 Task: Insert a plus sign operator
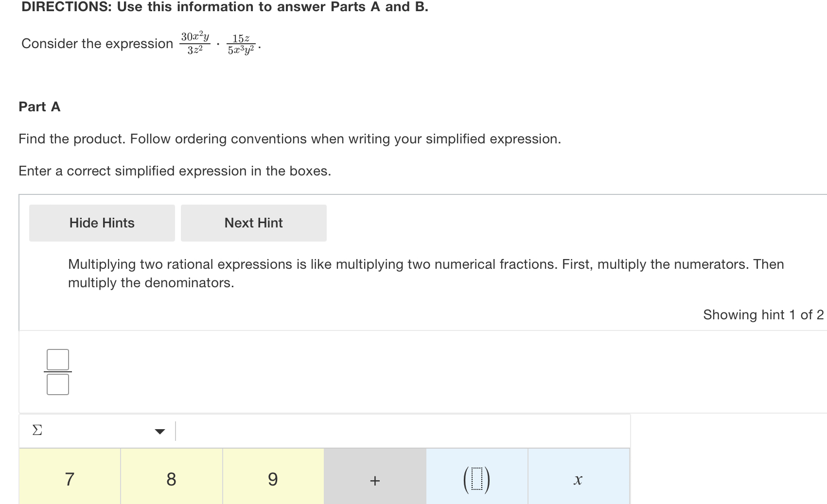(375, 480)
